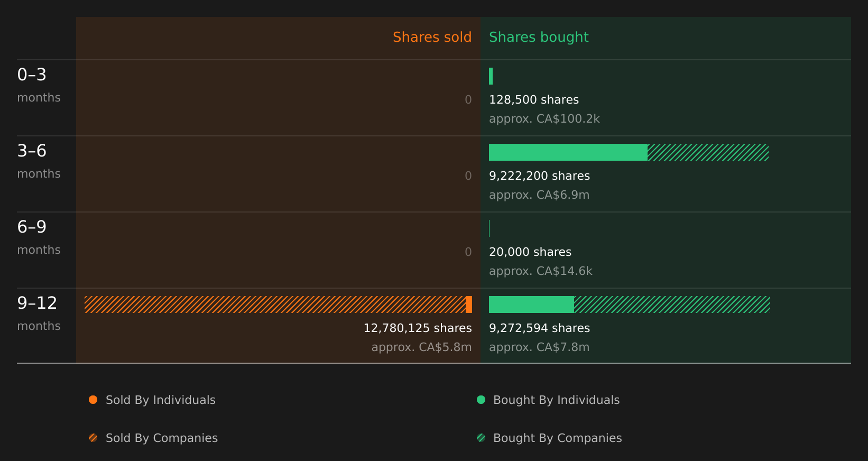Toggle the Bought By Individuals legend label
The image size is (868, 461).
coord(556,400)
